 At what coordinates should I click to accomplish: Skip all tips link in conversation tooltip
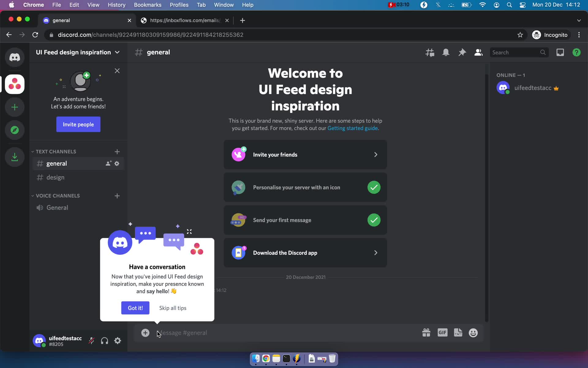point(173,308)
